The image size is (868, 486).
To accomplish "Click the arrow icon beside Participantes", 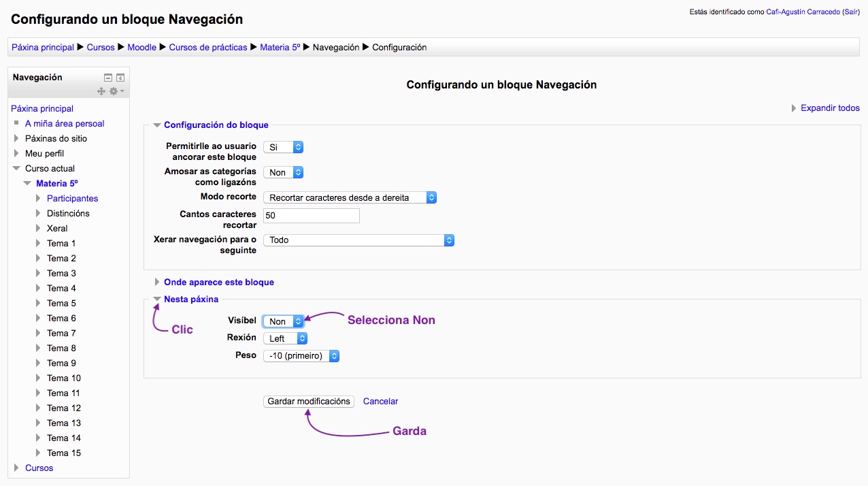I will pyautogui.click(x=38, y=199).
